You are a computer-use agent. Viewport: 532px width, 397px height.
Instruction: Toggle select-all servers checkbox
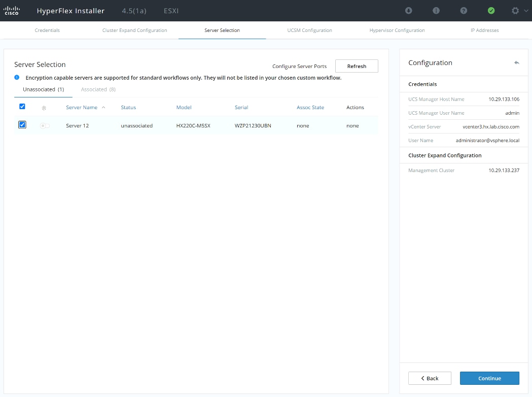[x=22, y=106]
